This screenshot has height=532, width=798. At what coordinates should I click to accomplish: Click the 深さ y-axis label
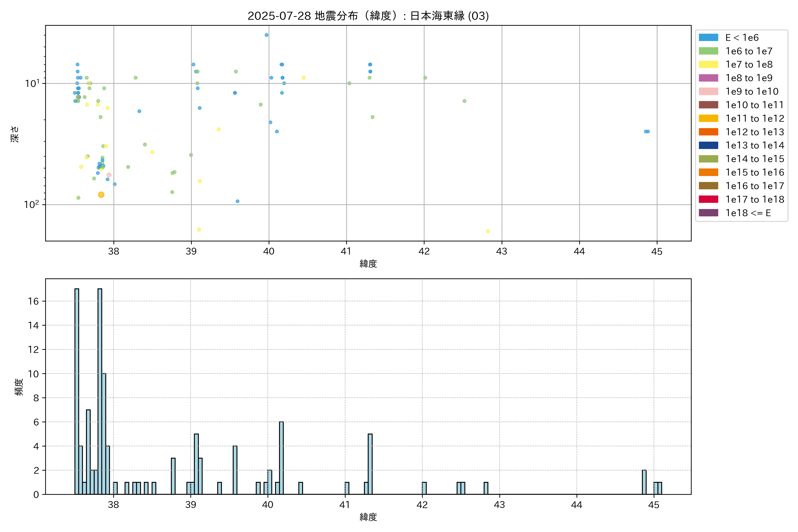pyautogui.click(x=15, y=134)
